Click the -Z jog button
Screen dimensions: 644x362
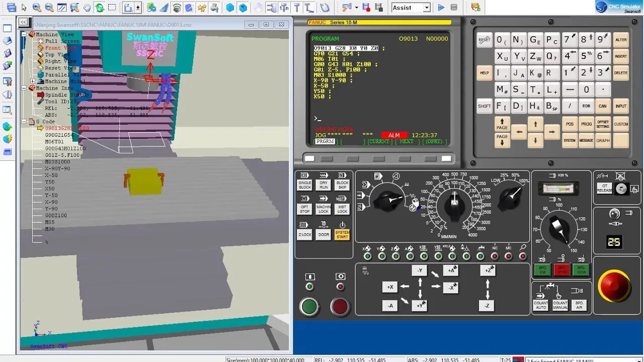pyautogui.click(x=487, y=306)
